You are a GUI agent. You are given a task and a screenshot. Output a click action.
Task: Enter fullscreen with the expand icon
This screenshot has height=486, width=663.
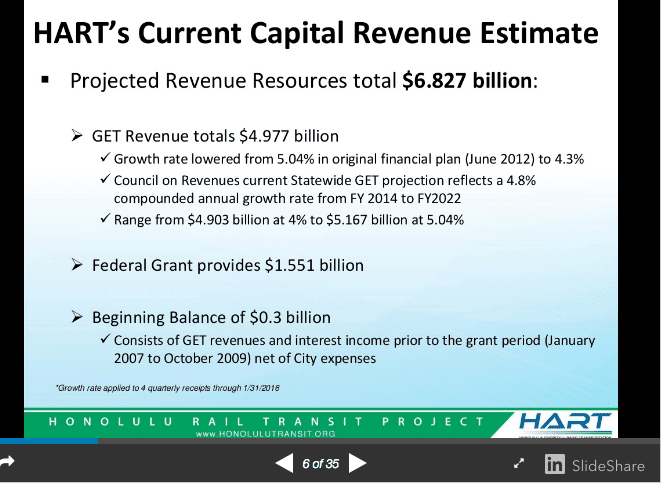(519, 464)
